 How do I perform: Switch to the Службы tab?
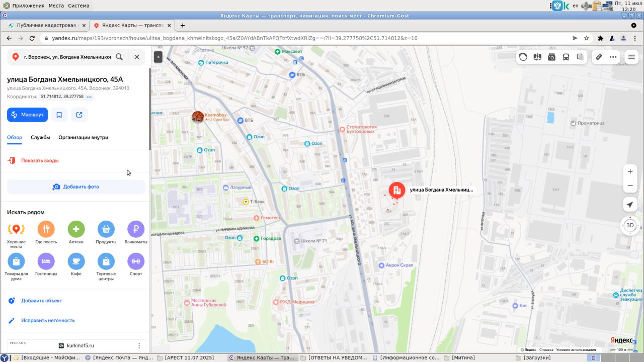click(40, 137)
